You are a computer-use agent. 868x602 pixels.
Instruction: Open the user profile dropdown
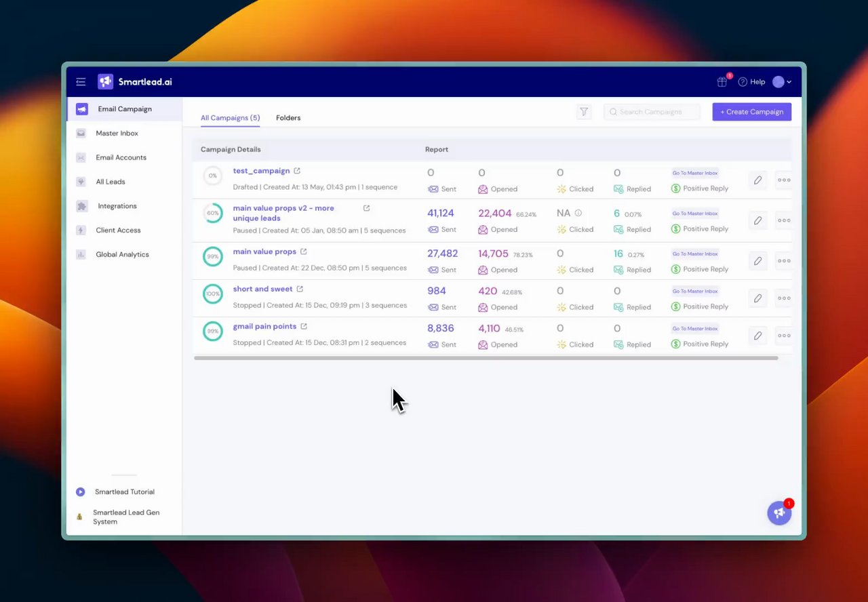pyautogui.click(x=782, y=82)
